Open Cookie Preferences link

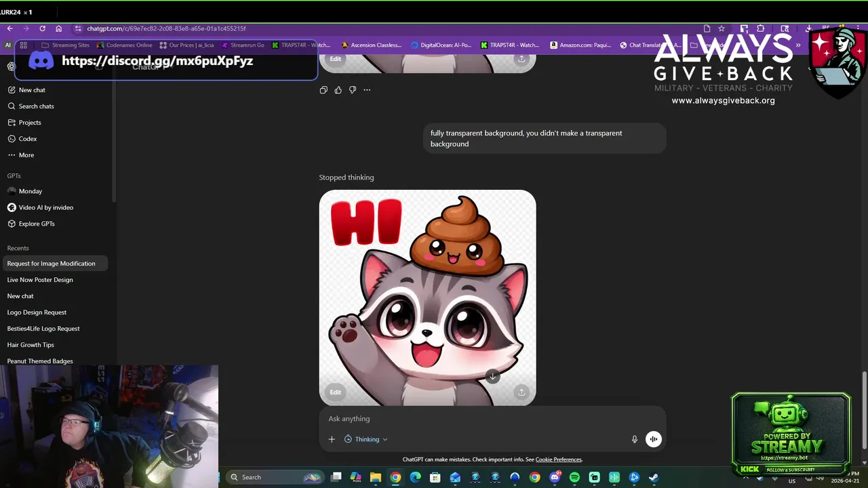(558, 460)
